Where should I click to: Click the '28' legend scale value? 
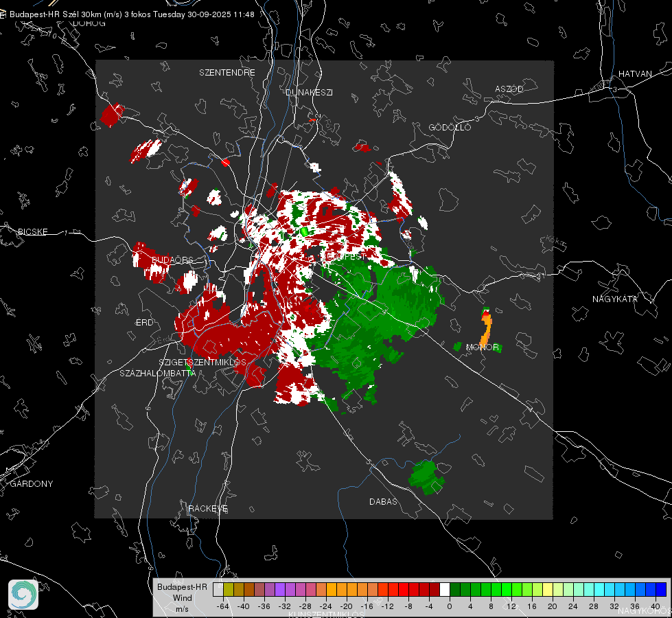click(594, 606)
